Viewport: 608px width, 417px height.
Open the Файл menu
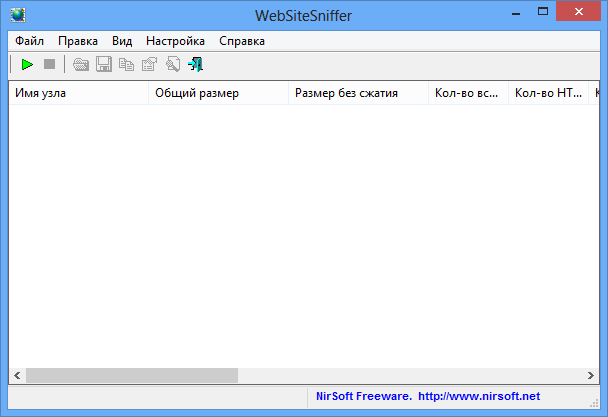coord(29,41)
